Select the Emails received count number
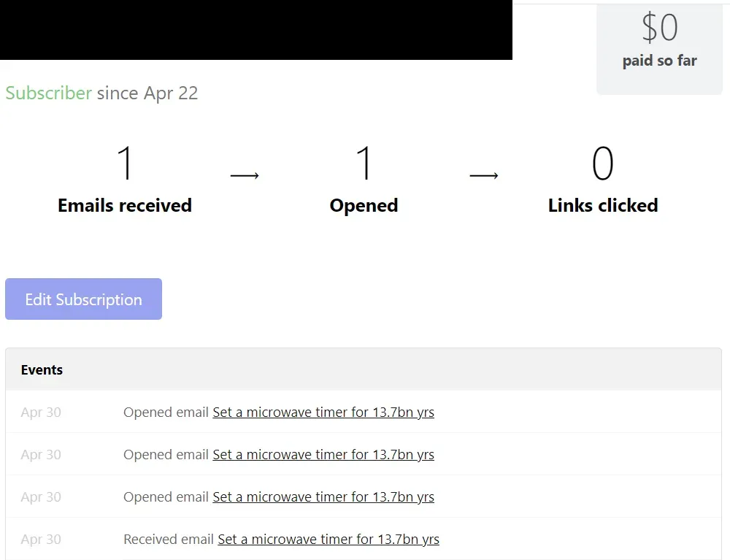Image resolution: width=730 pixels, height=560 pixels. 125,164
